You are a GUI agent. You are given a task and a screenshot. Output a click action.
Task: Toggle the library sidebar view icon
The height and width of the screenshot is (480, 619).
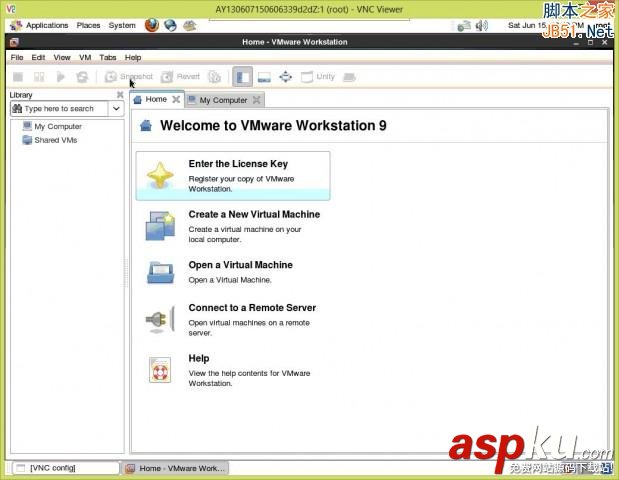tap(242, 77)
